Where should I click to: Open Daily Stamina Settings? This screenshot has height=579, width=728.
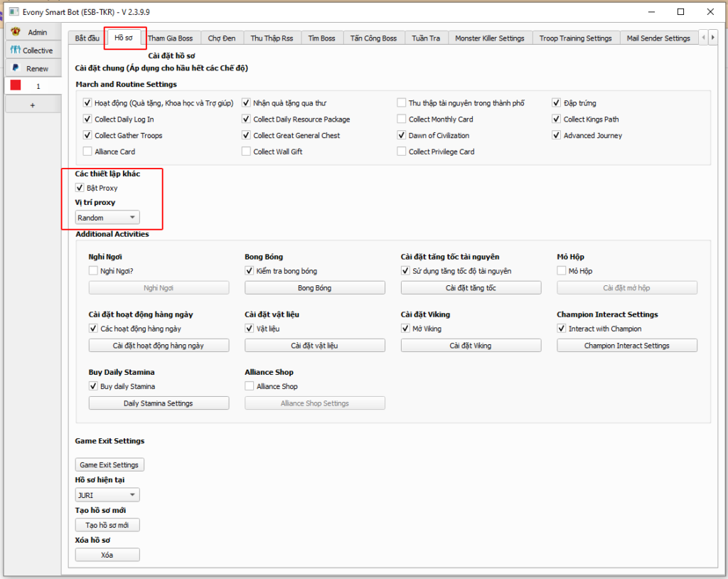159,403
